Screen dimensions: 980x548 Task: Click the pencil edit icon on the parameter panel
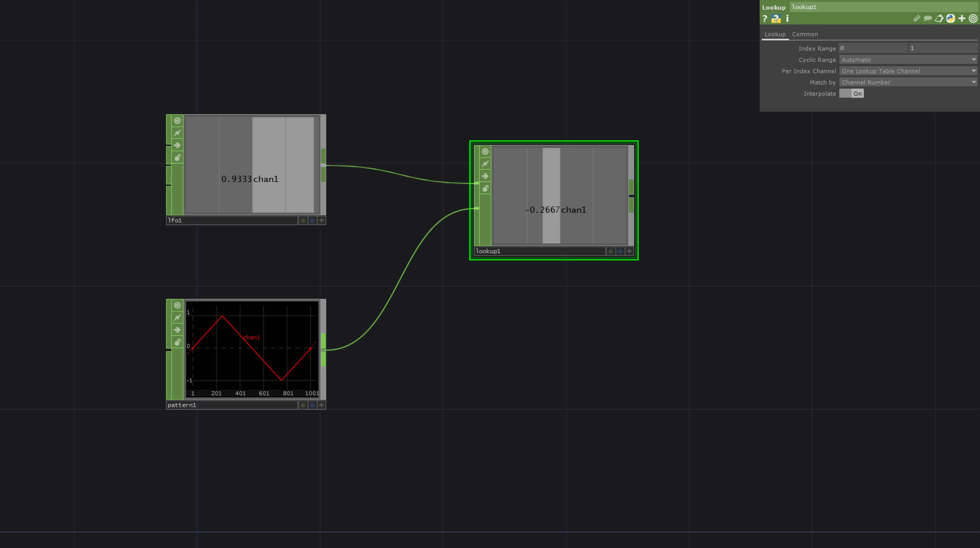tap(916, 18)
